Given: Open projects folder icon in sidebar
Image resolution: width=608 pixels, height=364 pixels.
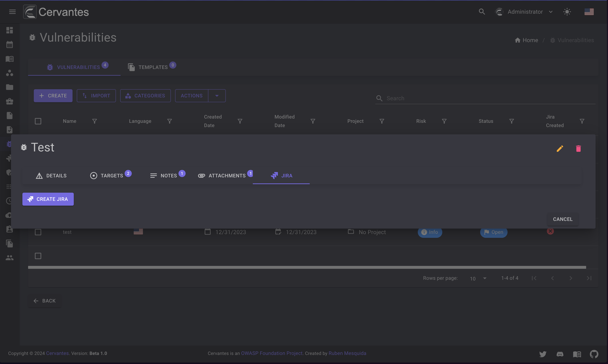Looking at the screenshot, I should pyautogui.click(x=10, y=87).
